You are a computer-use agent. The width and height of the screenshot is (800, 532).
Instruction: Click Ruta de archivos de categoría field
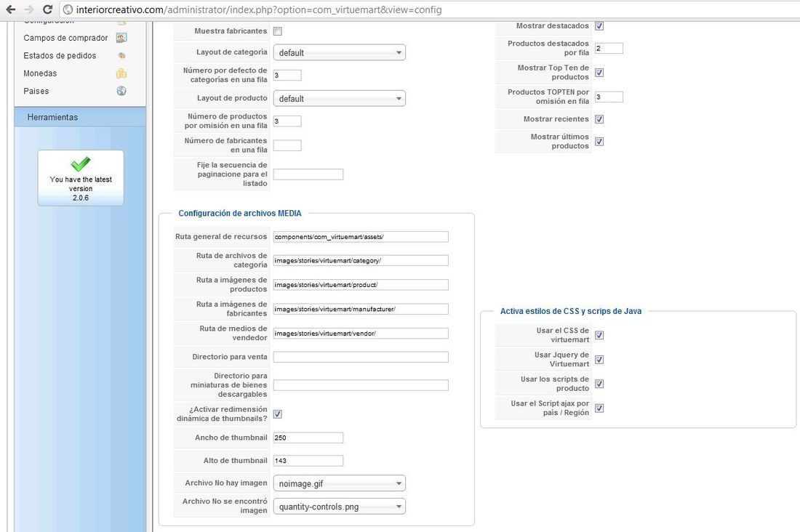coord(361,261)
